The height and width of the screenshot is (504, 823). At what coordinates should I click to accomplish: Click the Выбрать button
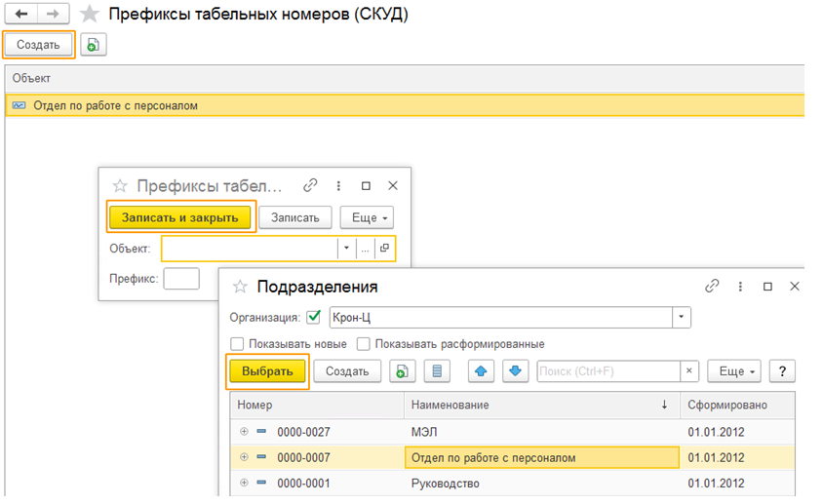coord(267,371)
